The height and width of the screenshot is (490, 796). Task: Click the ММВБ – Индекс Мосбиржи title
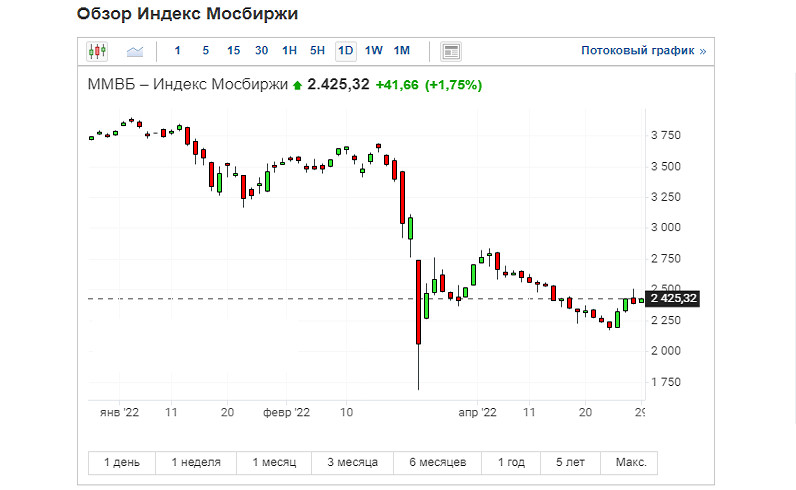click(187, 84)
